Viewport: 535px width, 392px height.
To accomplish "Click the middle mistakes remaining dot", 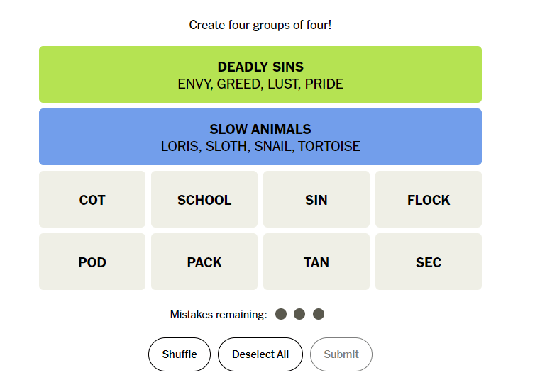I will tap(299, 314).
